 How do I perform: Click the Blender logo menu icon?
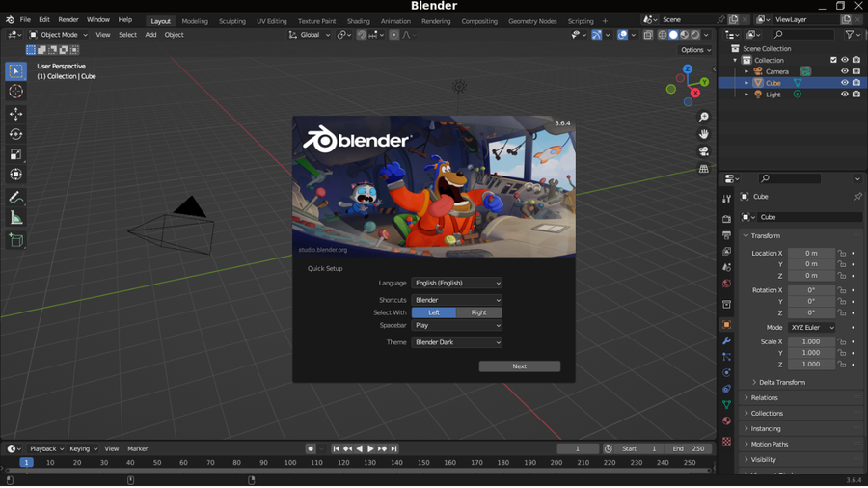pos(10,20)
